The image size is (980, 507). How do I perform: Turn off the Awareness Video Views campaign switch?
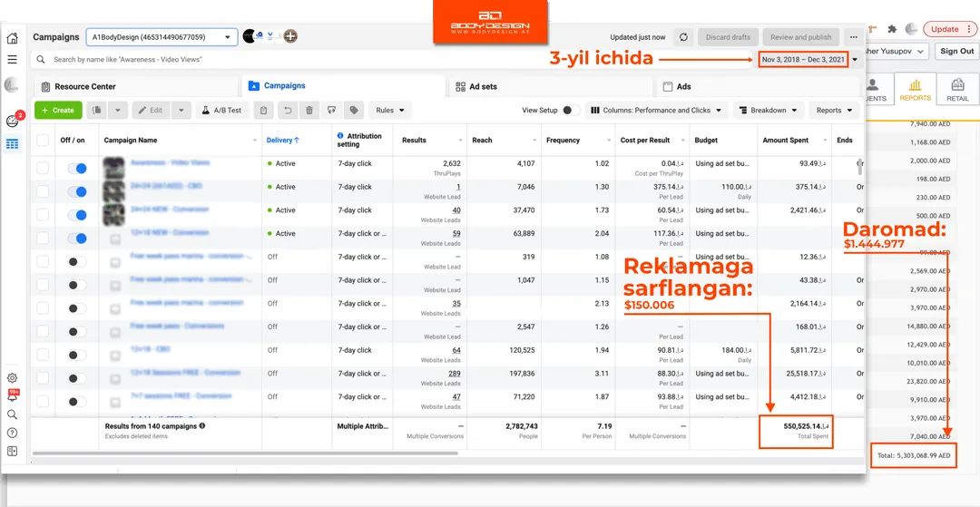coord(77,169)
